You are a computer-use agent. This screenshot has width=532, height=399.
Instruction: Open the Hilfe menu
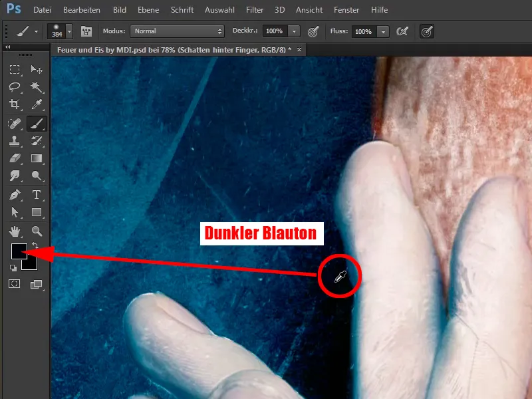pyautogui.click(x=379, y=10)
